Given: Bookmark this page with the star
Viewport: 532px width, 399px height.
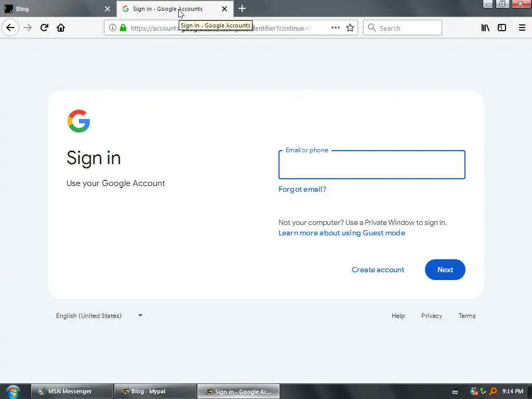Looking at the screenshot, I should coord(350,28).
